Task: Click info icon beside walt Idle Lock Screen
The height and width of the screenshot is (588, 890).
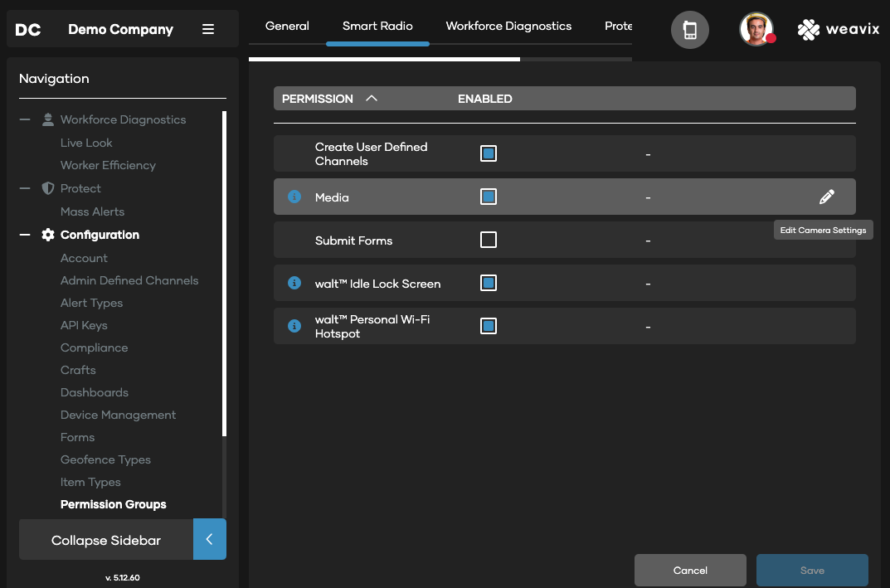Action: pos(294,283)
